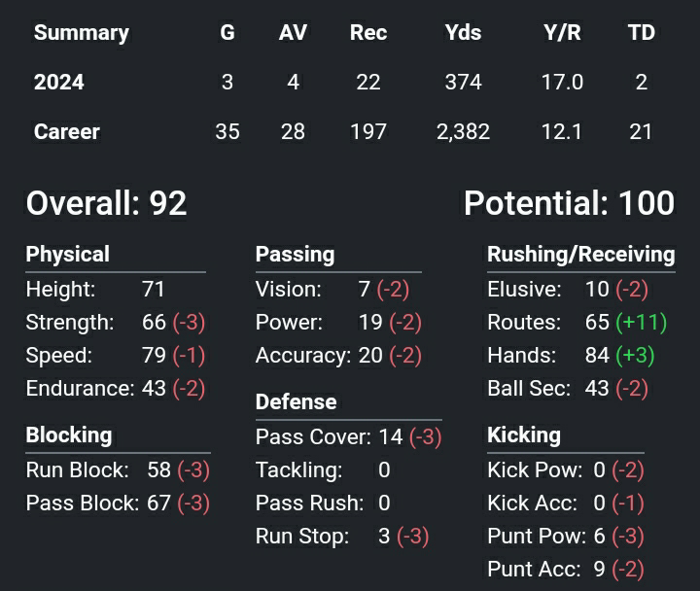Click the TD column header
This screenshot has height=591, width=700.
pyautogui.click(x=641, y=32)
